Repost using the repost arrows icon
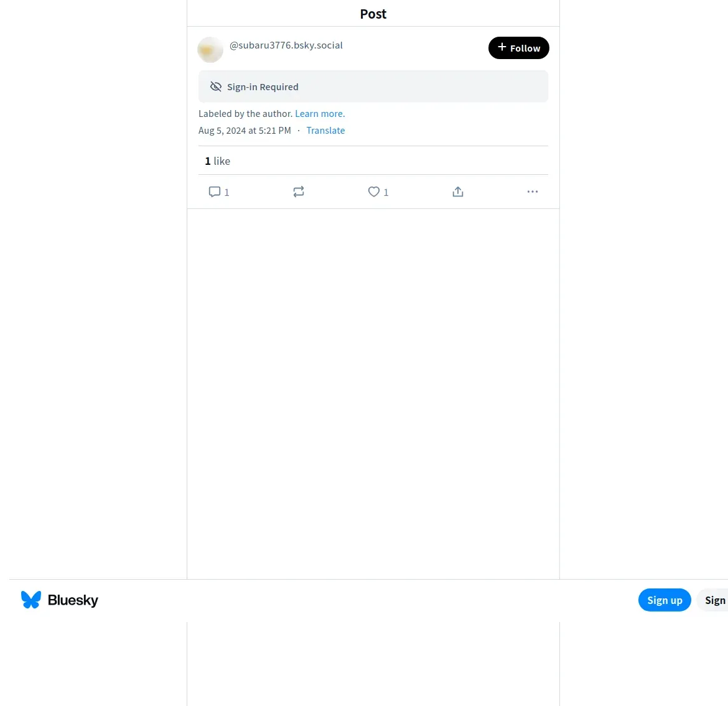This screenshot has height=706, width=728. (x=299, y=192)
